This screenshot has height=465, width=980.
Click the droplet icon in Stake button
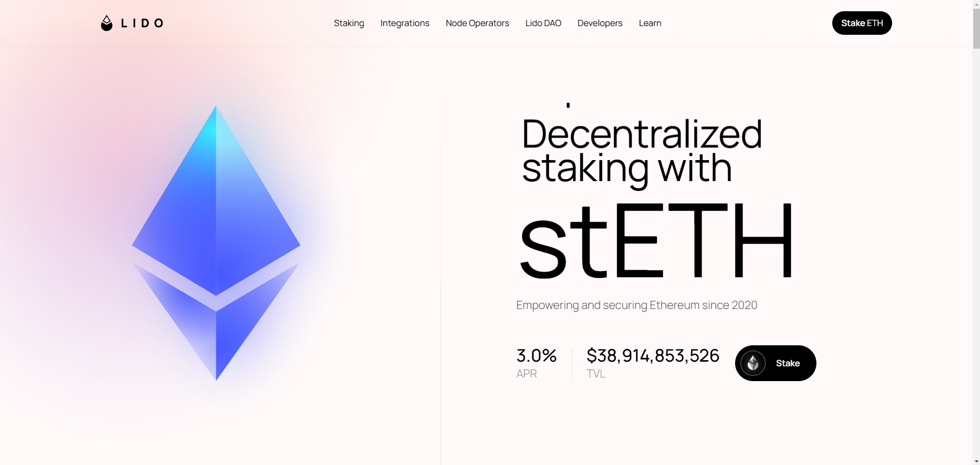753,363
